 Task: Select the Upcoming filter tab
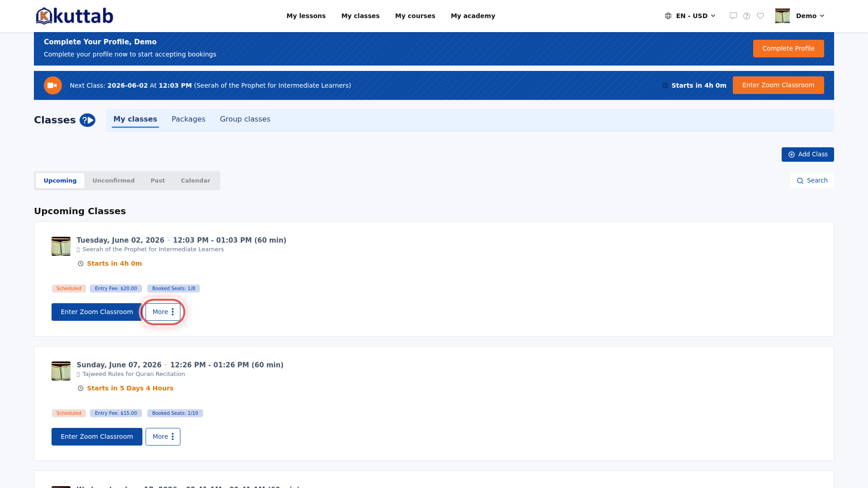tap(60, 181)
